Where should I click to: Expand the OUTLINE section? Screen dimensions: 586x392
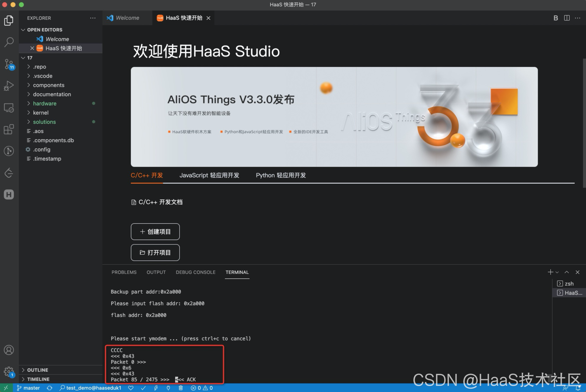pyautogui.click(x=37, y=370)
